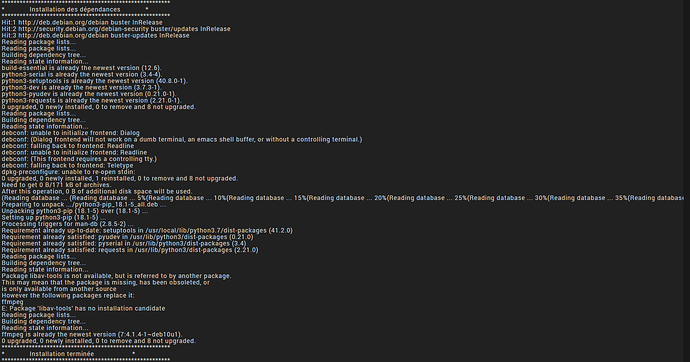This screenshot has height=362, width=690.
Task: Click the 'Package libav-tools is not available' line
Action: (x=116, y=276)
